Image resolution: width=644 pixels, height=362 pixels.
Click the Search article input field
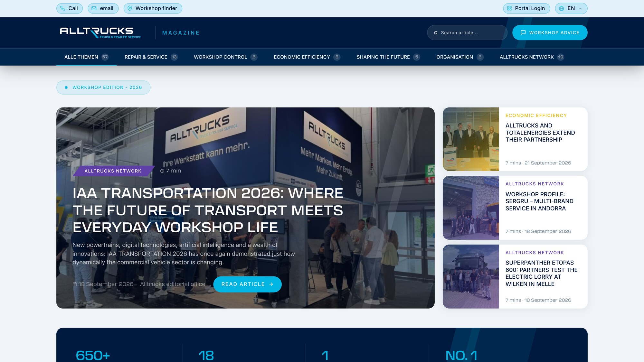pyautogui.click(x=467, y=32)
